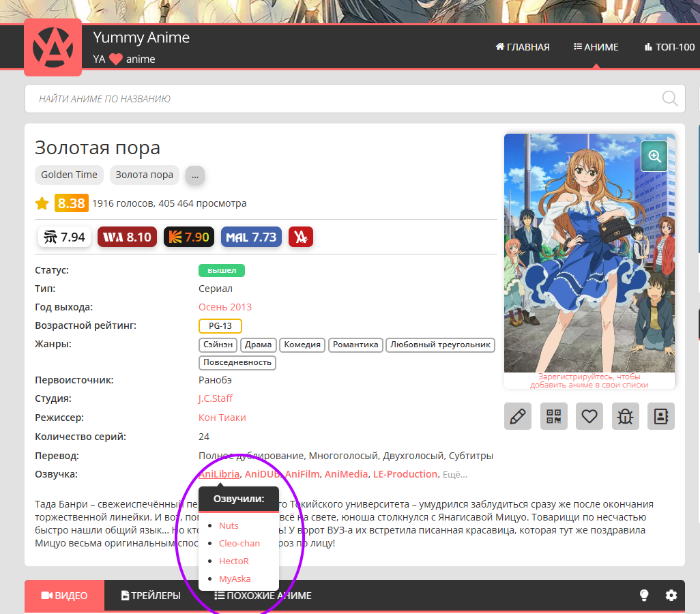Click the AniFilm voice studio link

pos(302,474)
